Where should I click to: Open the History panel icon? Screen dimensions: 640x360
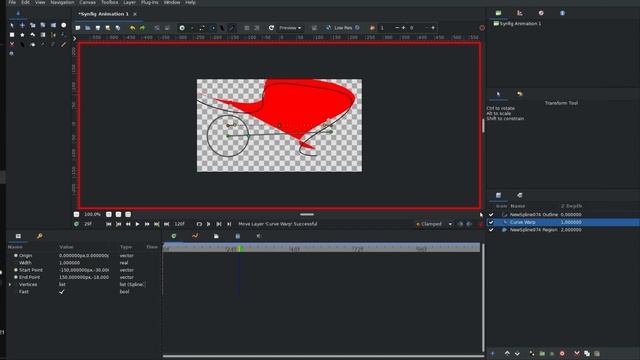click(x=520, y=94)
